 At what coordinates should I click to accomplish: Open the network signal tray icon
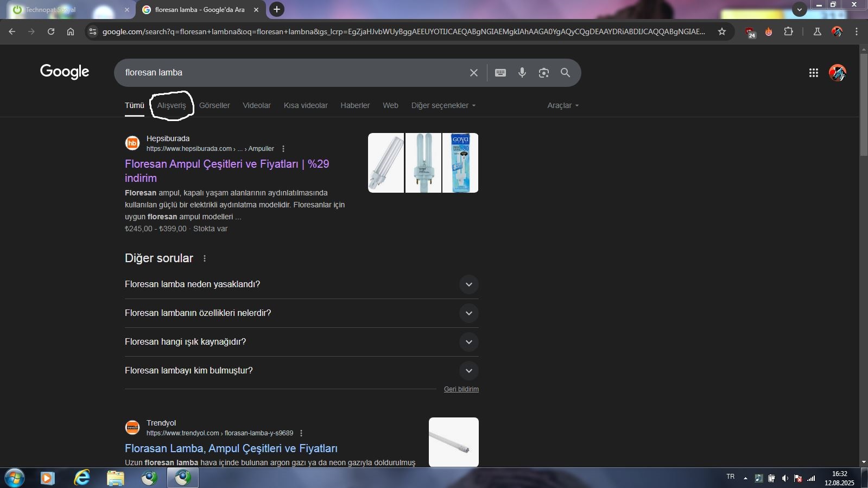[x=811, y=478]
